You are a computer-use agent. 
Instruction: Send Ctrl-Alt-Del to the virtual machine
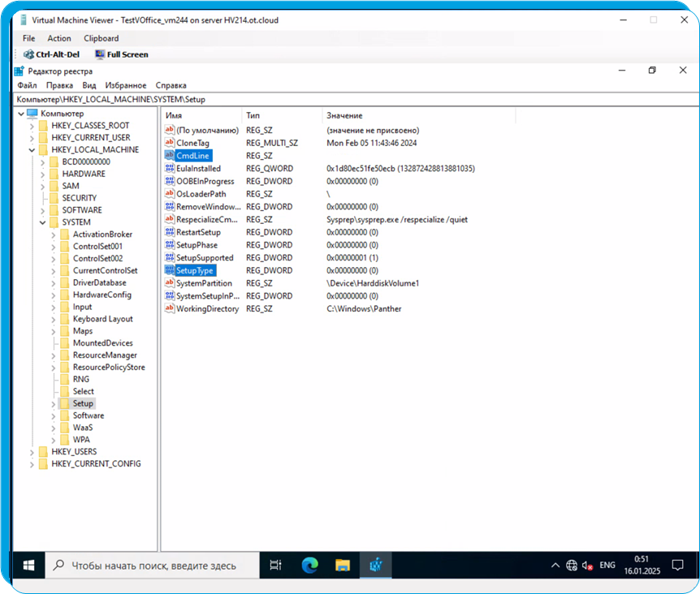51,54
